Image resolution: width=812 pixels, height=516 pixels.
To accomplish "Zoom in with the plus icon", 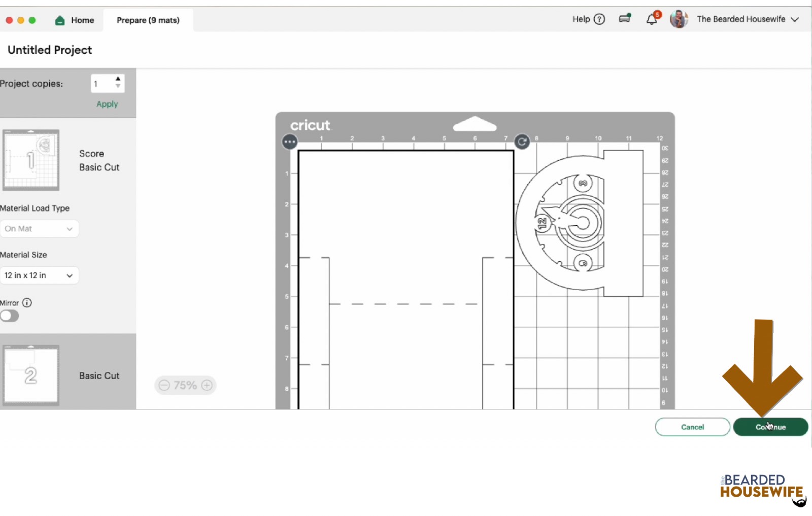I will pyautogui.click(x=207, y=386).
